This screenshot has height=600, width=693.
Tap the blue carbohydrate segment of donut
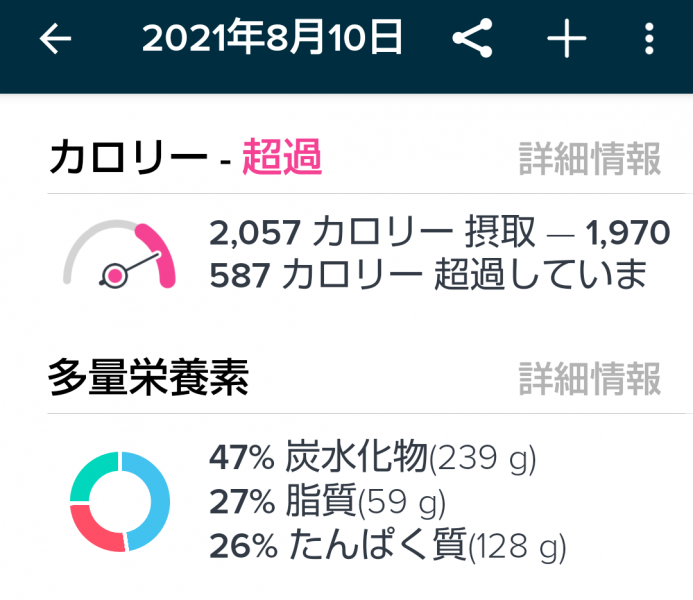click(x=153, y=500)
